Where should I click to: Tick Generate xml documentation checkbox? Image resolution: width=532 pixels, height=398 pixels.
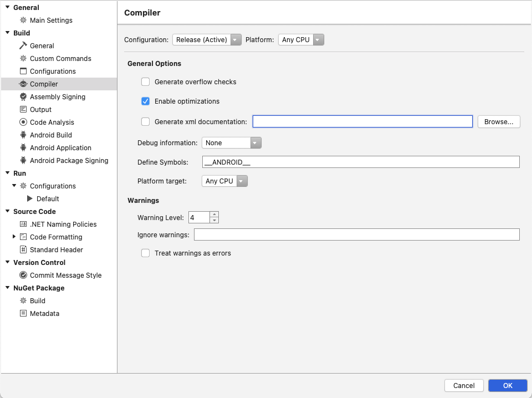pos(146,121)
